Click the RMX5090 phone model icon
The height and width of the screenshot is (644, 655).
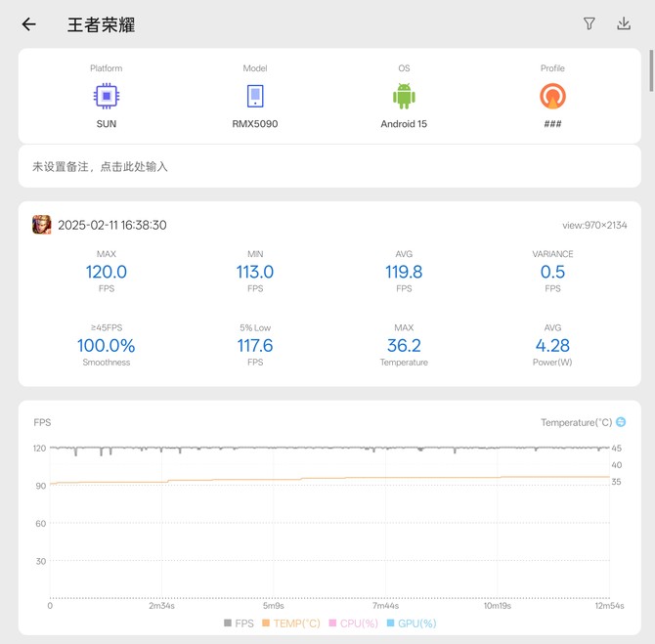(254, 96)
